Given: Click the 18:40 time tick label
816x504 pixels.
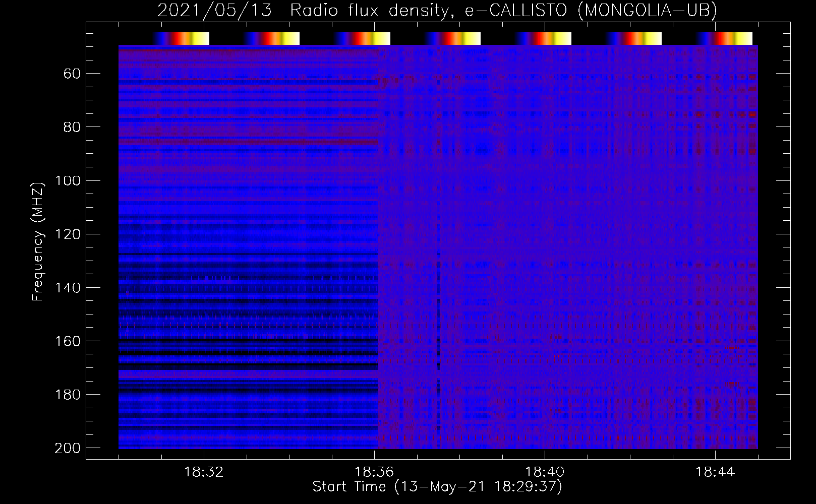Looking at the screenshot, I should (545, 472).
